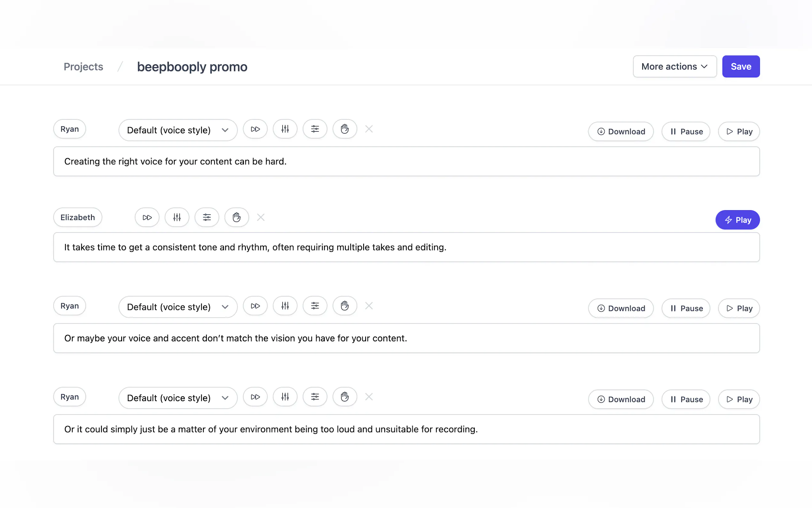Click the hand icon in first Ryan block
812x508 pixels.
tap(344, 129)
